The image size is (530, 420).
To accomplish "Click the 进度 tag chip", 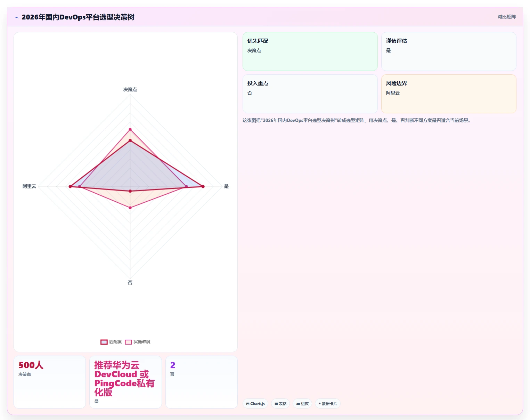I will 302,404.
